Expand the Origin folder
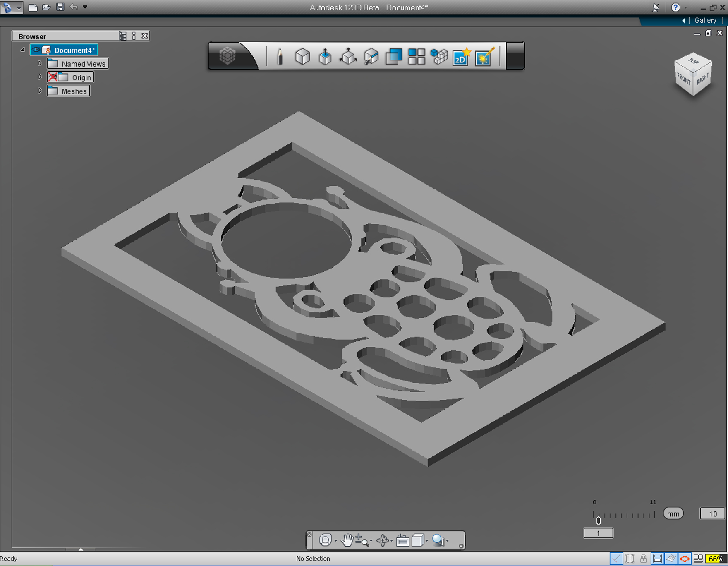The width and height of the screenshot is (728, 566). (40, 77)
